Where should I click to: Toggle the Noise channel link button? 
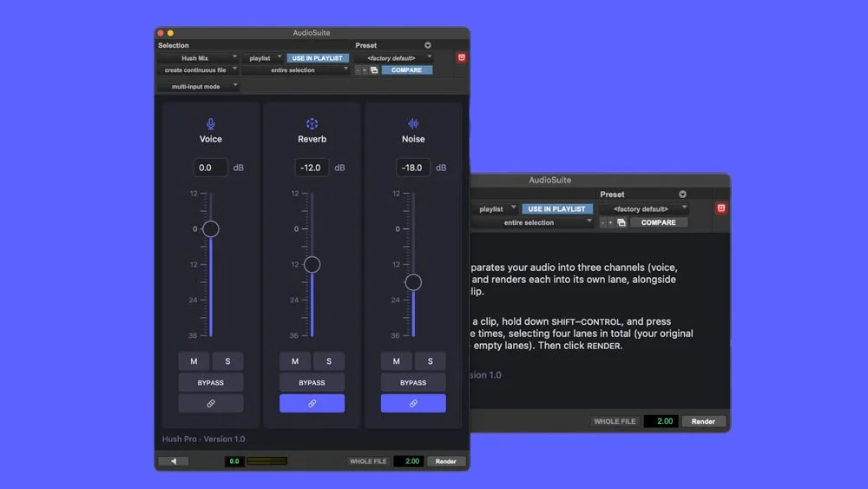(x=413, y=404)
